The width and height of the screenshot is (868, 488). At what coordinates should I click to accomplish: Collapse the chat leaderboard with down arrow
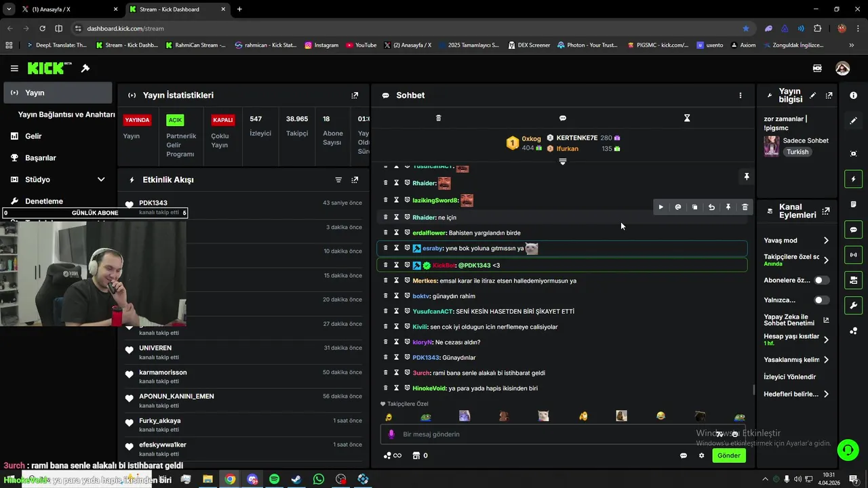click(562, 161)
